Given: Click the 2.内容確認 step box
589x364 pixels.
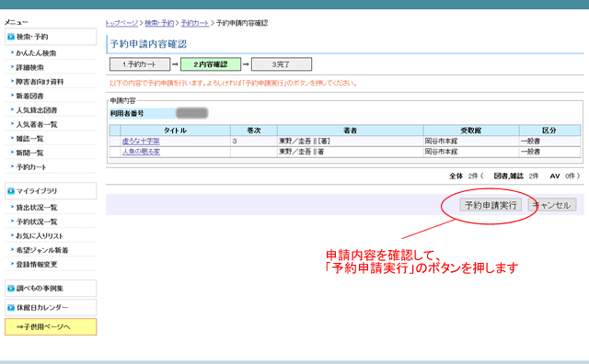Looking at the screenshot, I should pyautogui.click(x=211, y=64).
